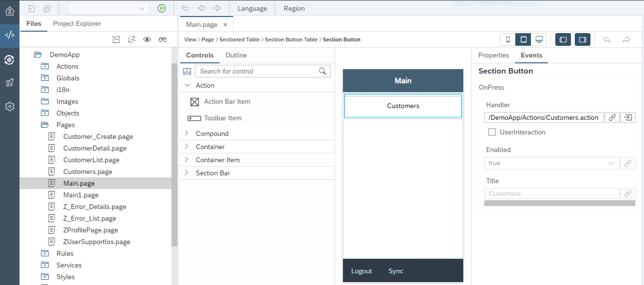Viewport: 644px width, 285px height.
Task: Open settings gear in left sidebar
Action: point(9,106)
